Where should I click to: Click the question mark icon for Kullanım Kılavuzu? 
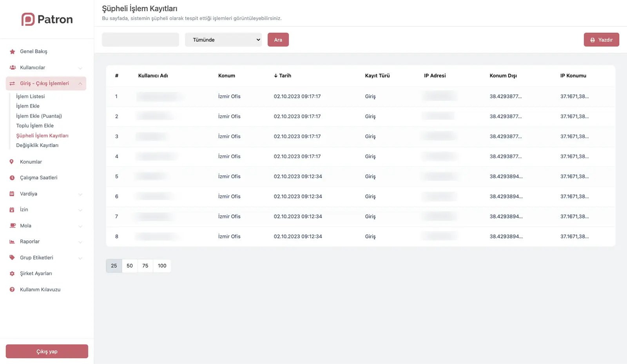(x=12, y=290)
